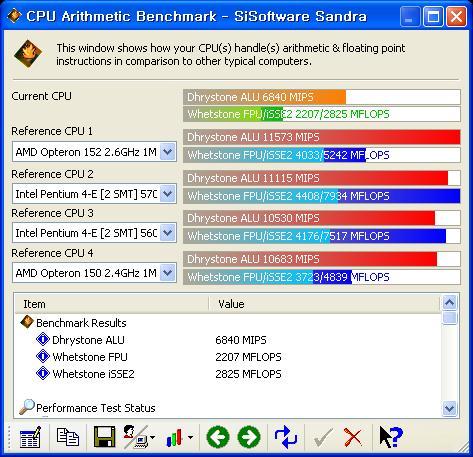Image resolution: width=473 pixels, height=457 pixels.
Task: Click the Whetstone 4176/7517 MFLOPS bar
Action: click(x=322, y=236)
